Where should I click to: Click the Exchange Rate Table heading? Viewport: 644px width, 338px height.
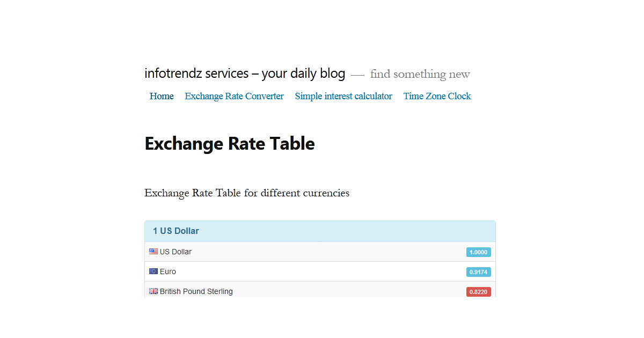[229, 143]
